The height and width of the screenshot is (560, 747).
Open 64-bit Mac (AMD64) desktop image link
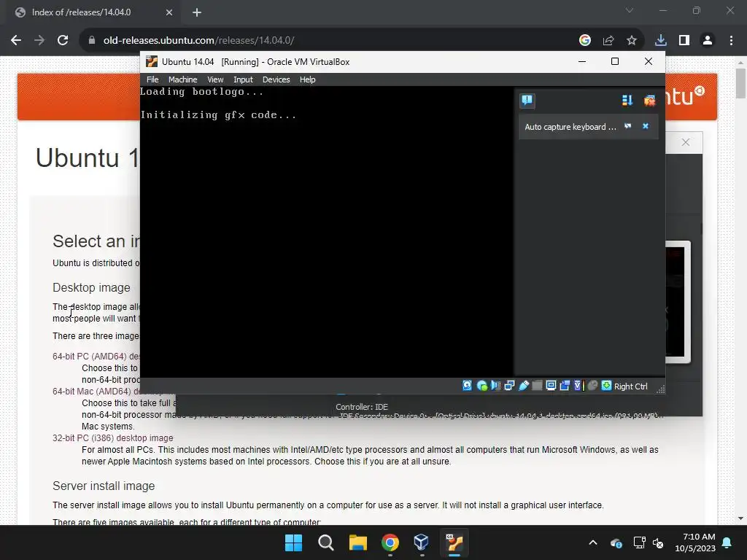[x=96, y=391]
